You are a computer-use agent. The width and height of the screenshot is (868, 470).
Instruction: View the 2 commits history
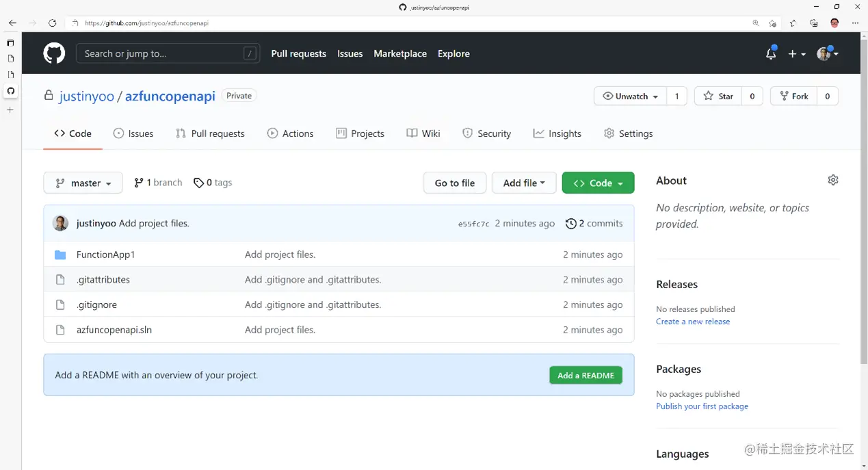pos(594,223)
